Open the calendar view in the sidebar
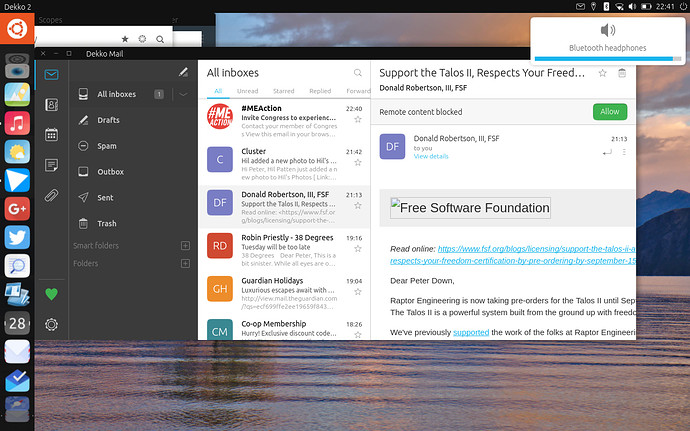The height and width of the screenshot is (431, 690). [x=51, y=134]
